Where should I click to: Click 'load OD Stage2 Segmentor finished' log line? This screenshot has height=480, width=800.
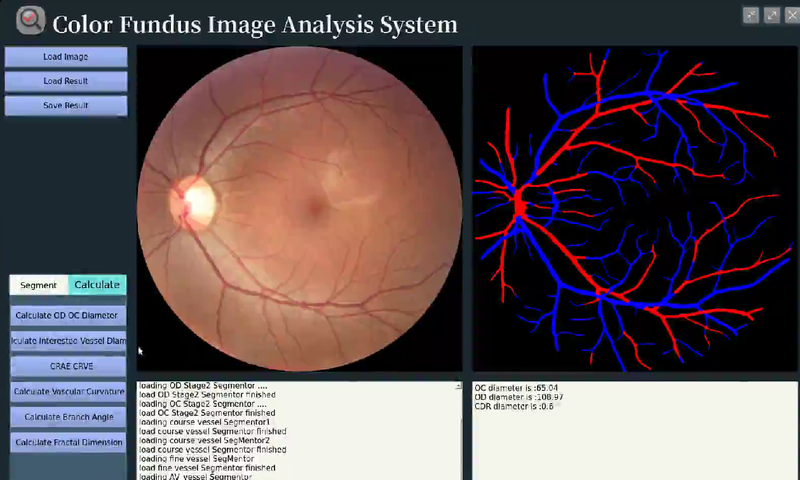click(207, 395)
